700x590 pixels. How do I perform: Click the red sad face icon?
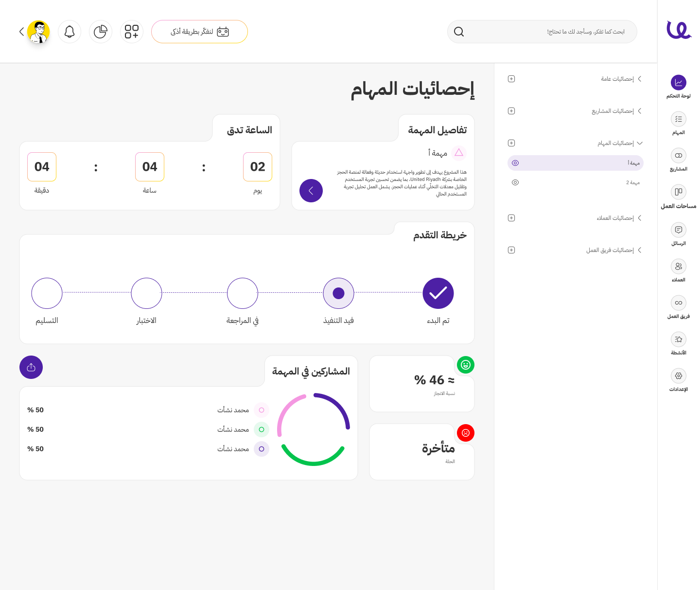pos(466,433)
